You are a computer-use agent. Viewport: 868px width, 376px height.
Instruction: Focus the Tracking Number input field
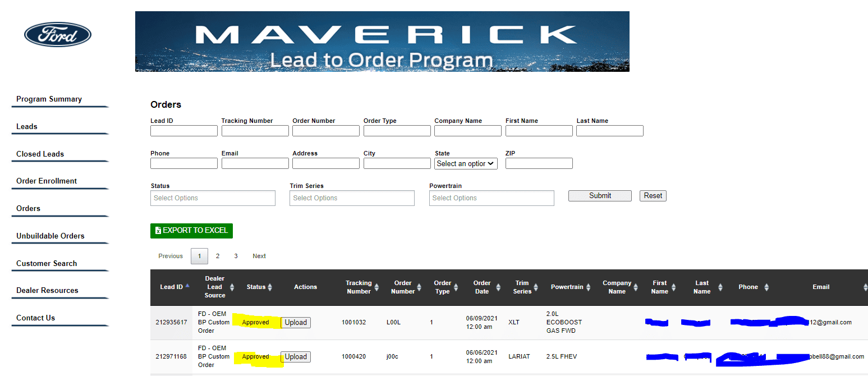coord(255,131)
